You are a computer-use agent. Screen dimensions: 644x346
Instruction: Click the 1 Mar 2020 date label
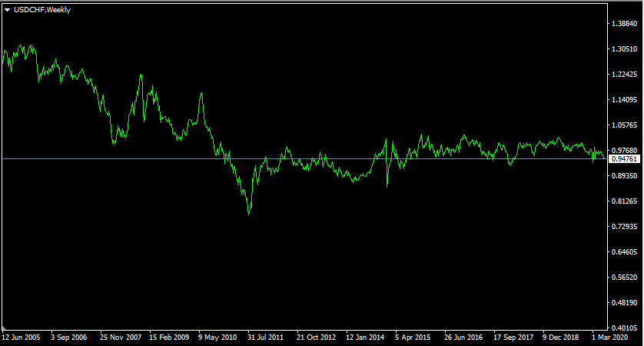point(610,338)
